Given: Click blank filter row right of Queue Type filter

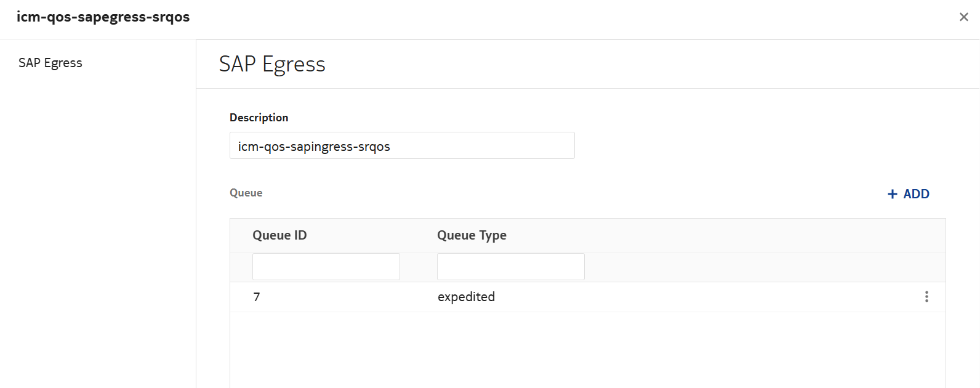Looking at the screenshot, I should (763, 267).
